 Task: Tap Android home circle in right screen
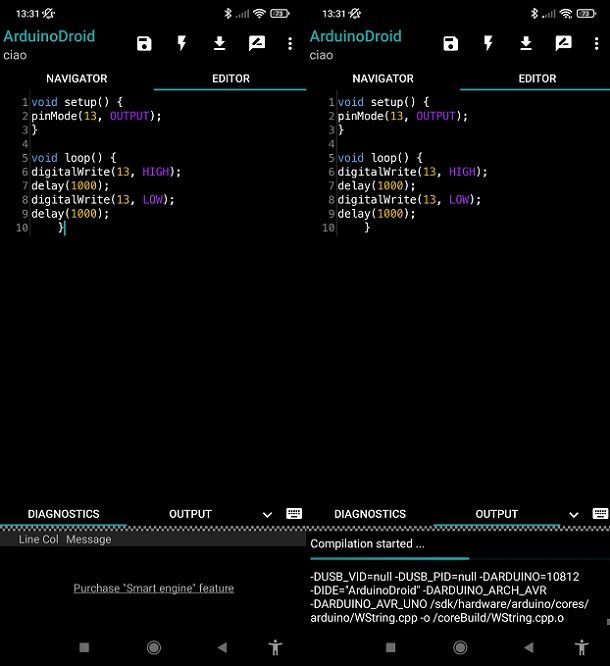pyautogui.click(x=460, y=647)
